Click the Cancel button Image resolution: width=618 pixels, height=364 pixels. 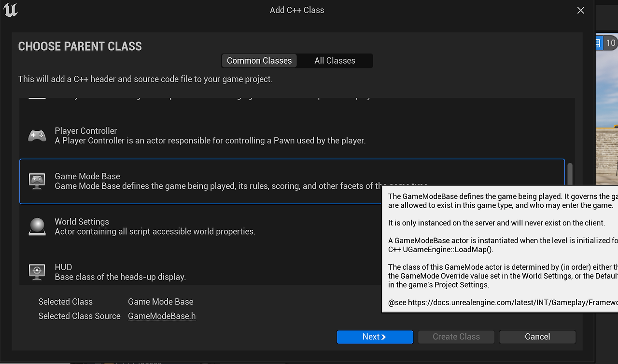(537, 337)
